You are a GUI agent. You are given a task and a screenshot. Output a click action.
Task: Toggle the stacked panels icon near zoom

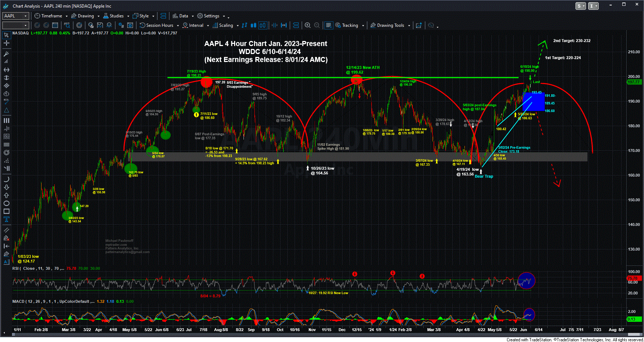pyautogui.click(x=296, y=25)
